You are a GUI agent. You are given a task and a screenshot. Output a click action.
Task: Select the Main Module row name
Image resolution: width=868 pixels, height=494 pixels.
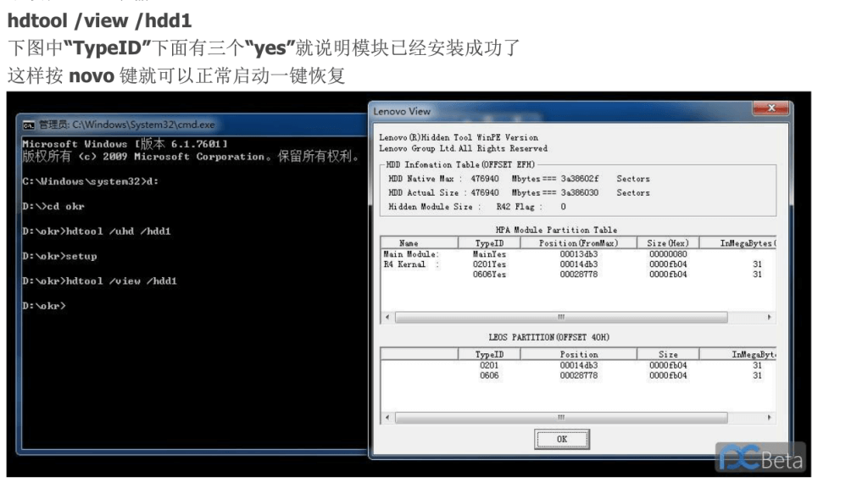pyautogui.click(x=411, y=254)
